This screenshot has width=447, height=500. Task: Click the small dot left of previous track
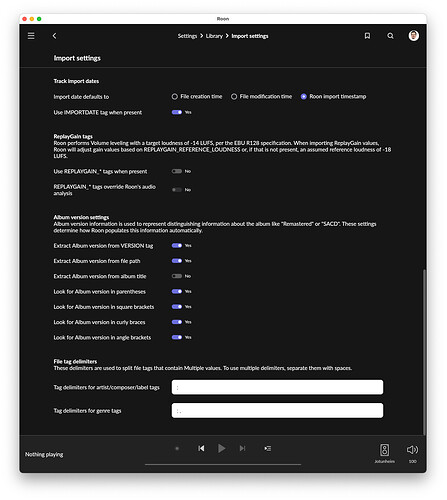click(177, 449)
